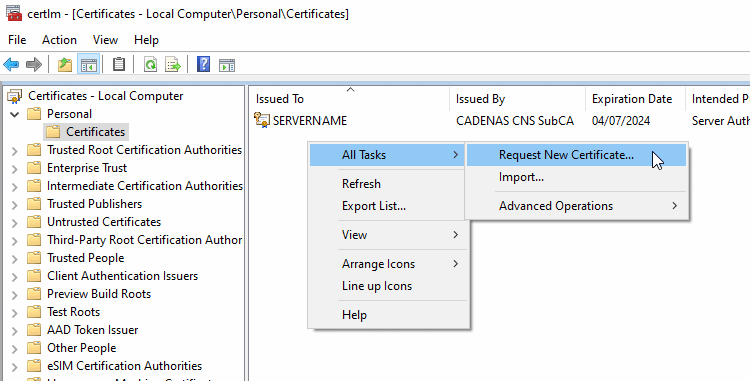Viewport: 750px width, 381px height.
Task: Choose Export List... in context menu
Action: coord(389,206)
